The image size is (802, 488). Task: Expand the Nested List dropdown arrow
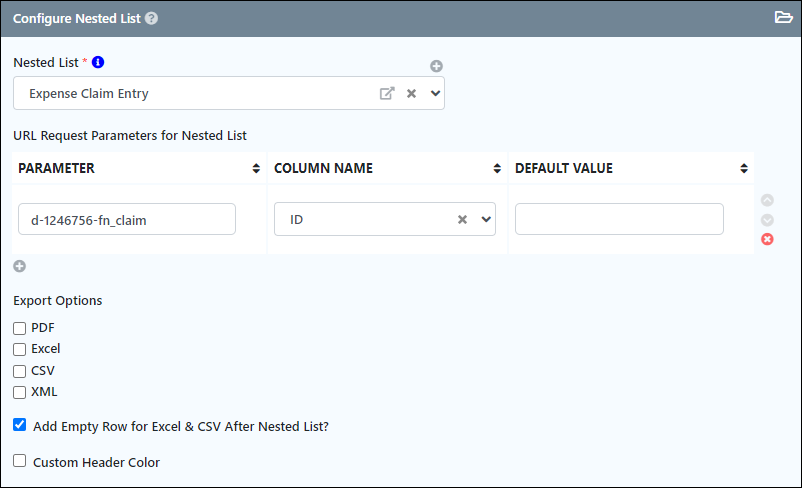[435, 93]
